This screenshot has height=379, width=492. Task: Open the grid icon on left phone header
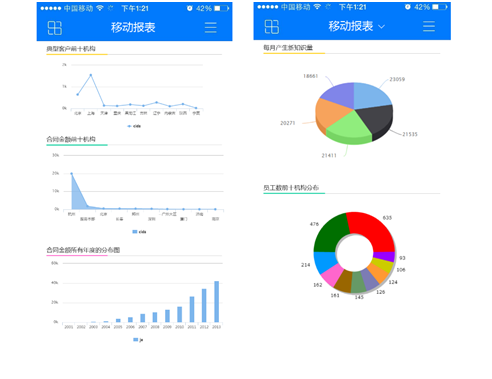pyautogui.click(x=55, y=28)
